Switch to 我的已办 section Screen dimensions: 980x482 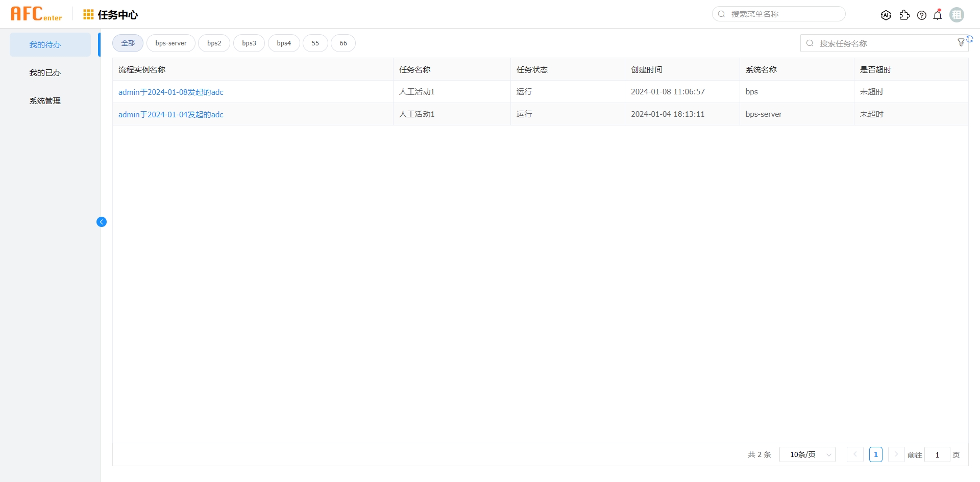(x=44, y=72)
